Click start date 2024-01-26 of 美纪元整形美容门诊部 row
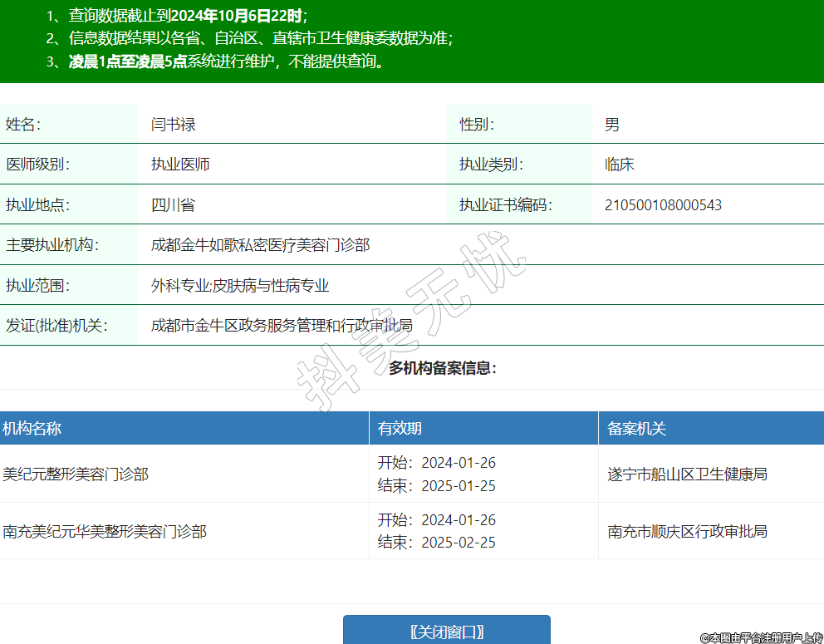This screenshot has height=644, width=824. pos(459,463)
